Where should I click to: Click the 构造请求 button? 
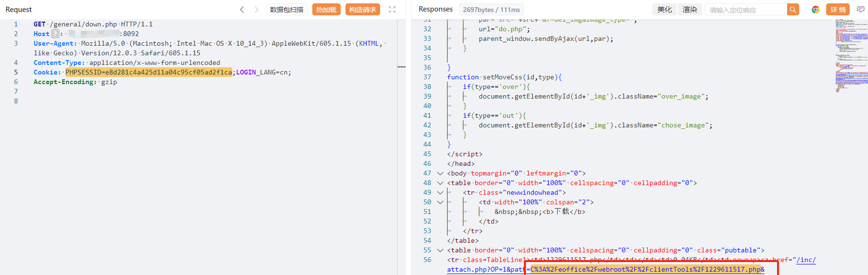click(363, 10)
